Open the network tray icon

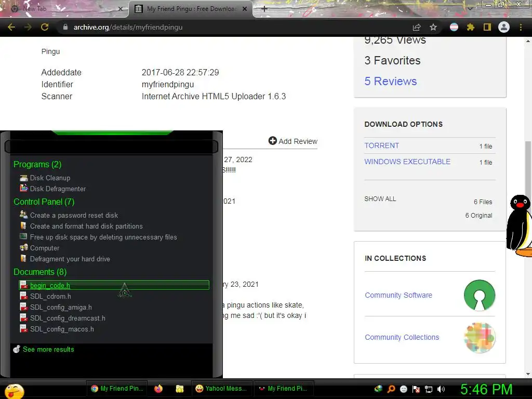429,389
